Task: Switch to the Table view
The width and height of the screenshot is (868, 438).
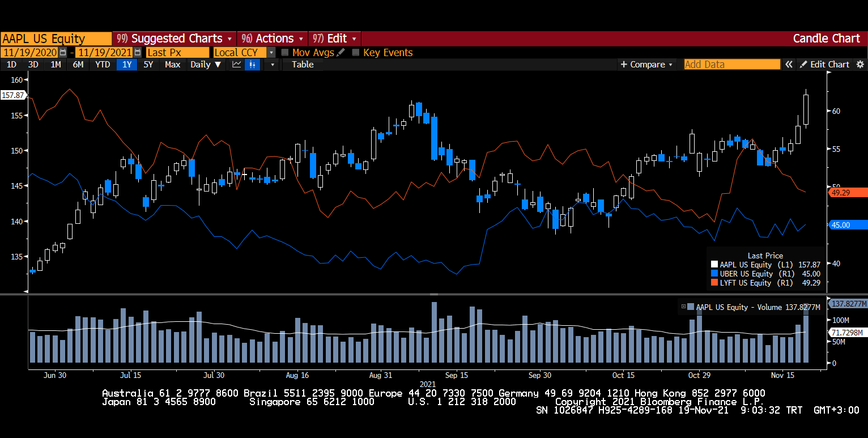Action: coord(303,65)
